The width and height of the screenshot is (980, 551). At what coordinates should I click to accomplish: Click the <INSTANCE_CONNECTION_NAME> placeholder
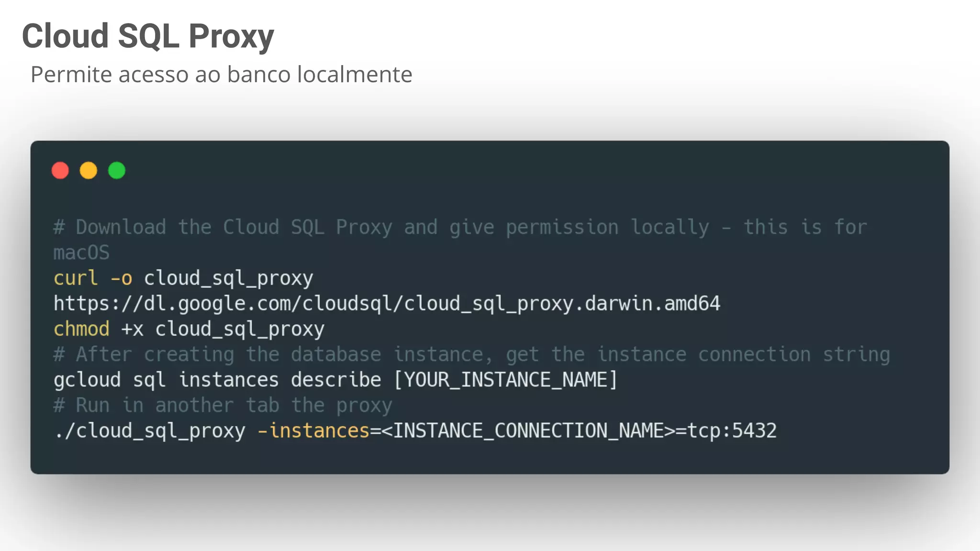click(x=528, y=431)
